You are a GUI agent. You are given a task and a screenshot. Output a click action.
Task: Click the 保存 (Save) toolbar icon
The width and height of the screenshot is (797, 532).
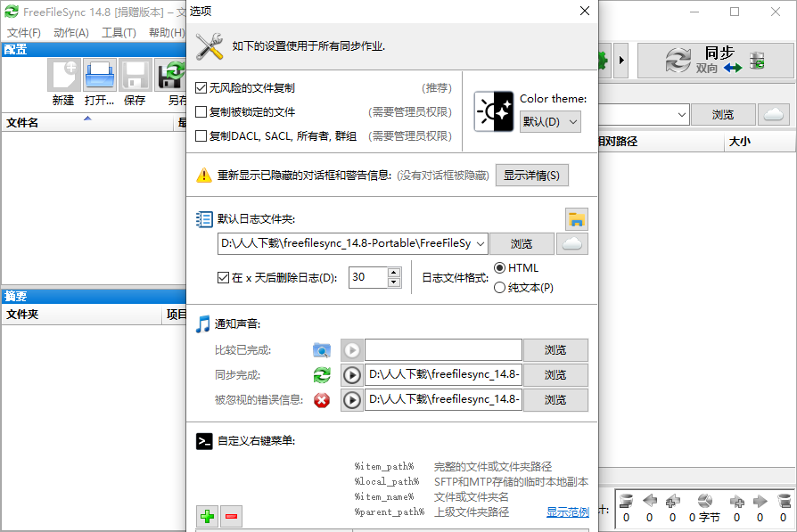click(x=134, y=76)
